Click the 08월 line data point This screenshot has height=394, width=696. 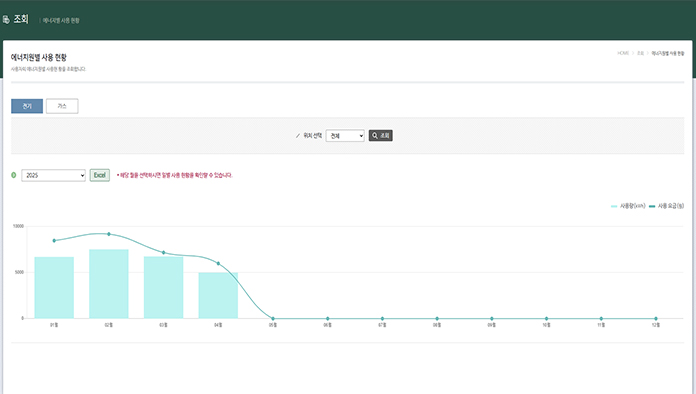[437, 319]
